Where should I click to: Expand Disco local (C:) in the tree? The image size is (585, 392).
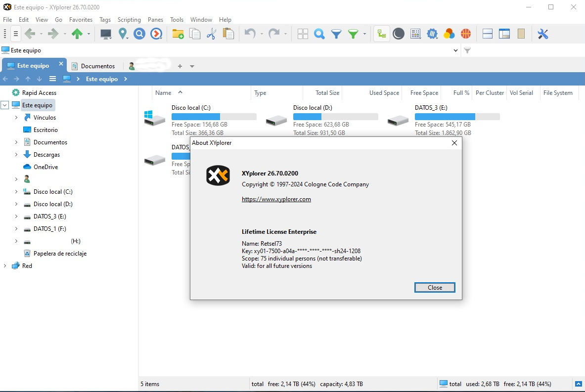pos(16,191)
